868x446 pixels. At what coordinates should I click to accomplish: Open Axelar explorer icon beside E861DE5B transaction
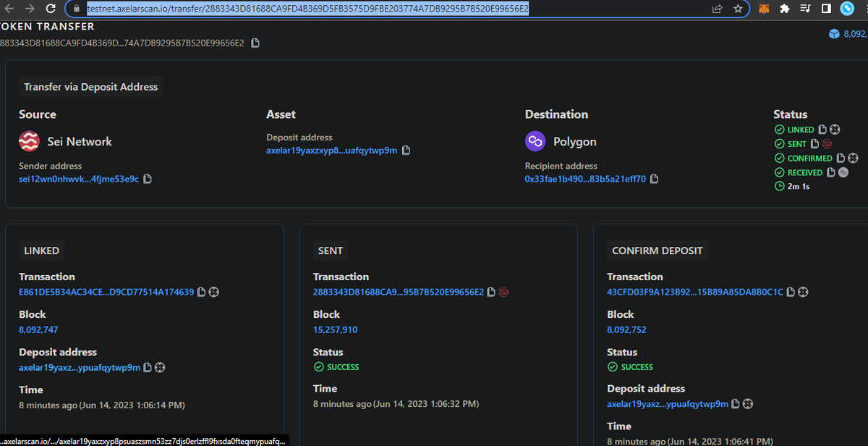[x=214, y=292]
